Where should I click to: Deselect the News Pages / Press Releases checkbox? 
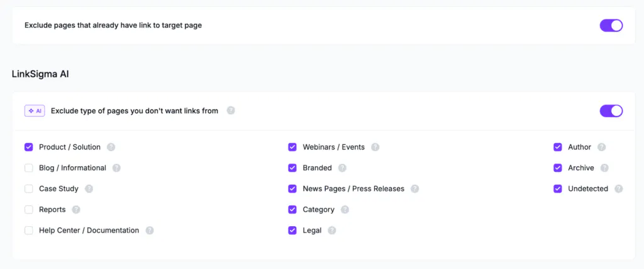tap(292, 189)
